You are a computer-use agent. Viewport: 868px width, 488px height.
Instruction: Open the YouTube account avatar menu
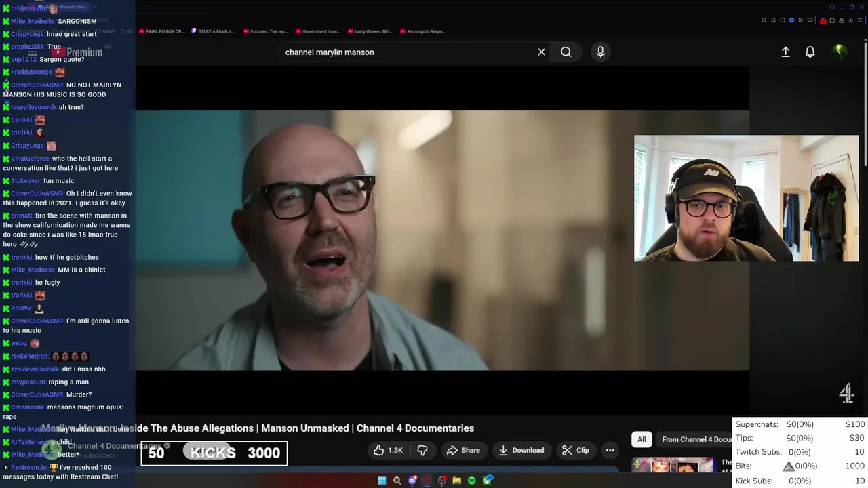click(x=840, y=52)
